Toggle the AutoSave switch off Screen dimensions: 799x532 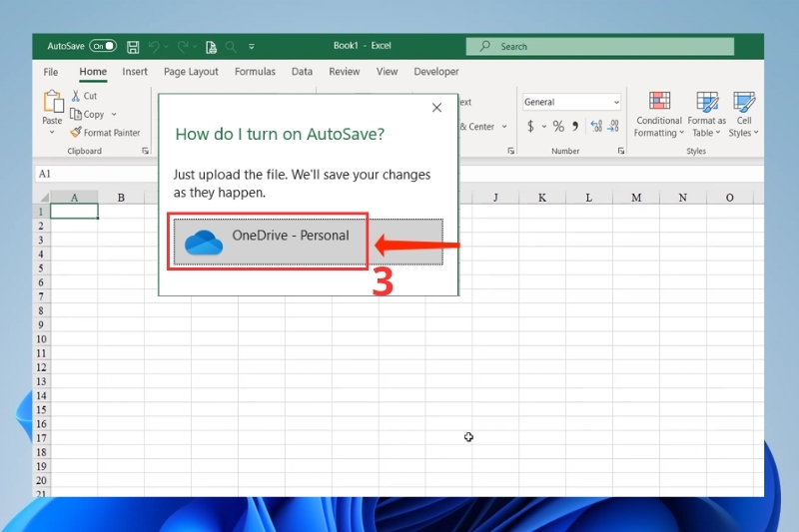coord(103,46)
